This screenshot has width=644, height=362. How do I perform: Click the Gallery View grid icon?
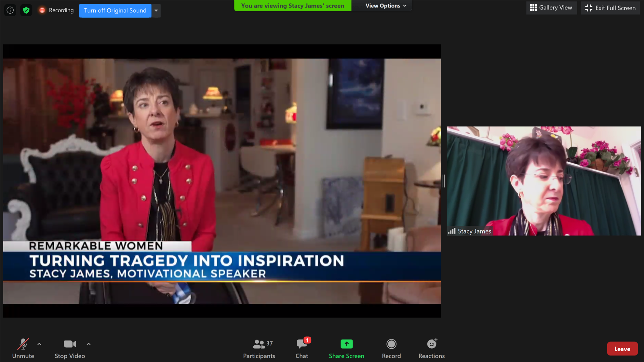pos(533,8)
